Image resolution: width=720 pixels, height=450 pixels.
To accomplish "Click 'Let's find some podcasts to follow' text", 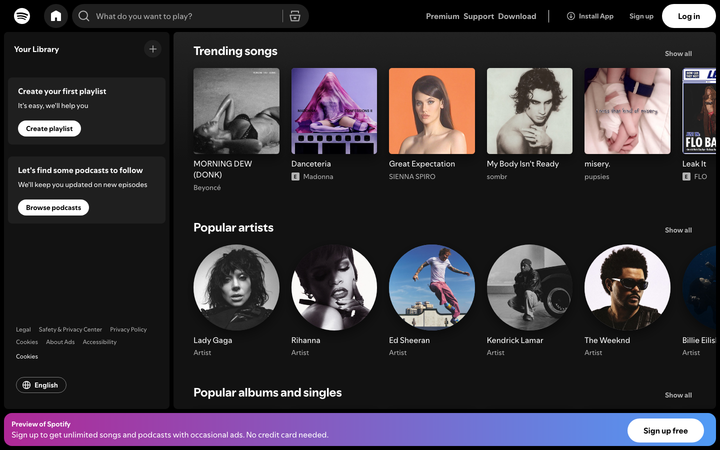I will click(80, 170).
